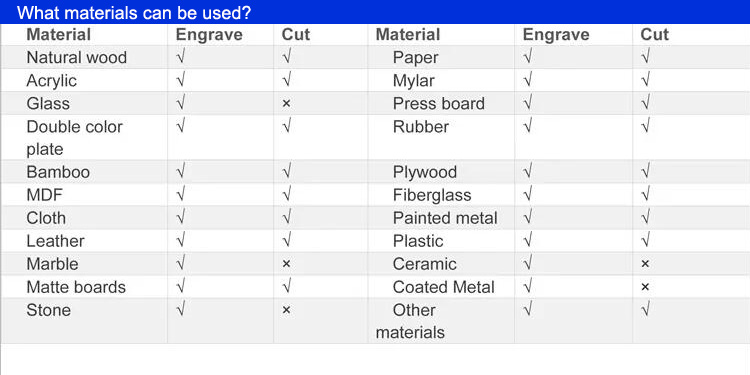
Task: Click the Plywood engrave check mark
Action: coord(528,172)
